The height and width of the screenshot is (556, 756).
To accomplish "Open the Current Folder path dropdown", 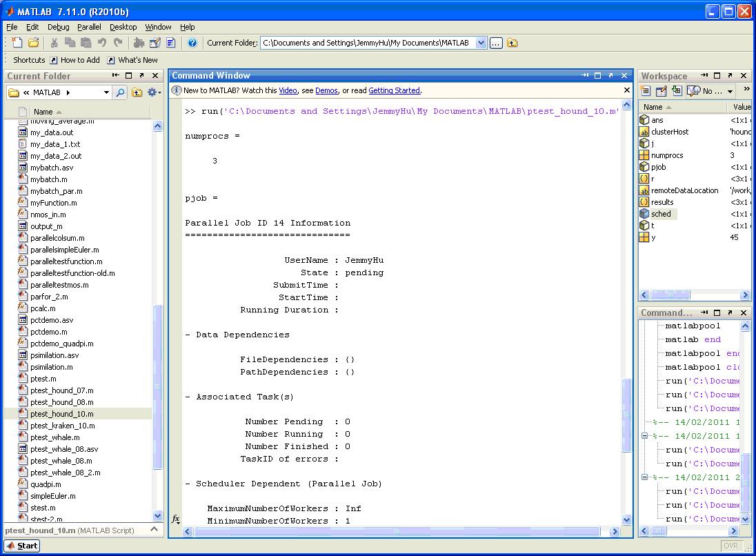I will [x=482, y=43].
